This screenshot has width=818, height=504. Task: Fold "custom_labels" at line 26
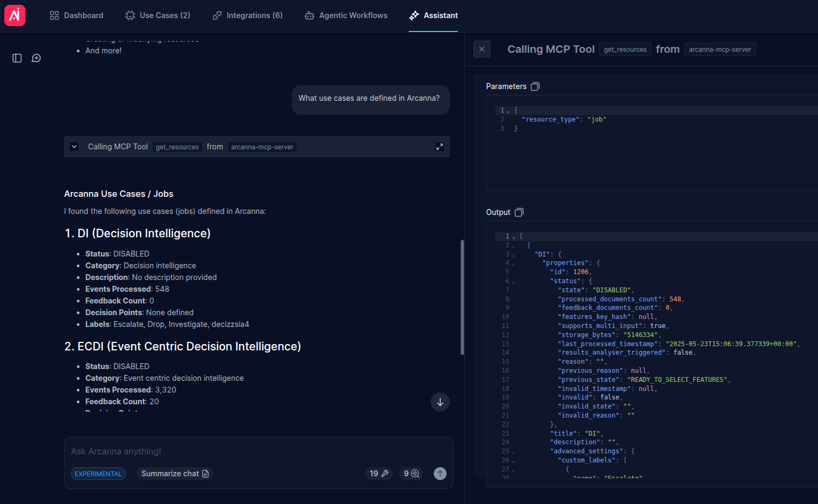coord(514,461)
